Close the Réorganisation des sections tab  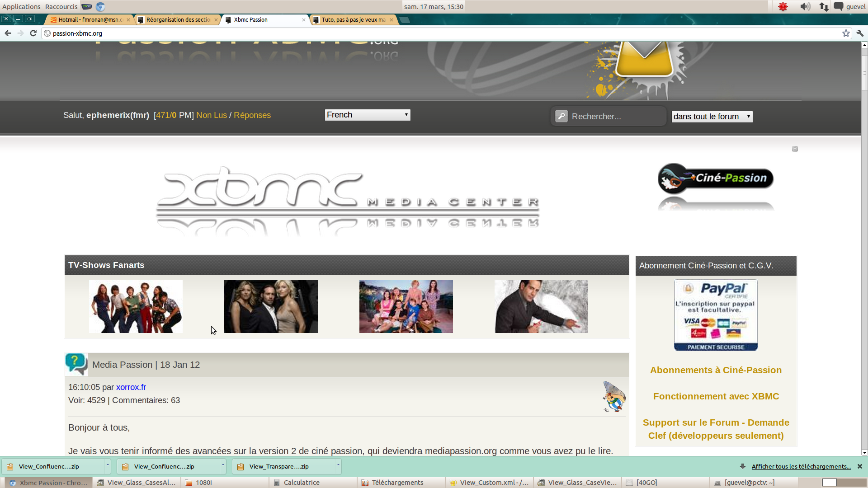coord(216,19)
